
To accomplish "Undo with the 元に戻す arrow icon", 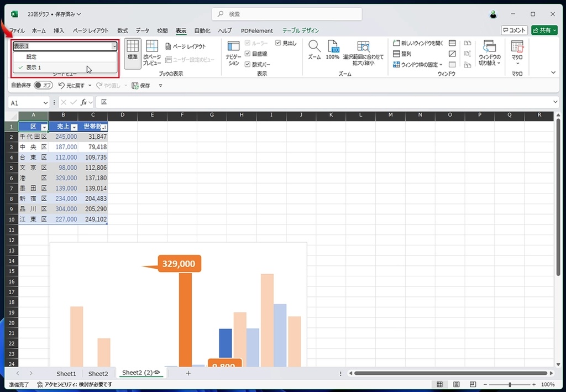I will (61, 86).
